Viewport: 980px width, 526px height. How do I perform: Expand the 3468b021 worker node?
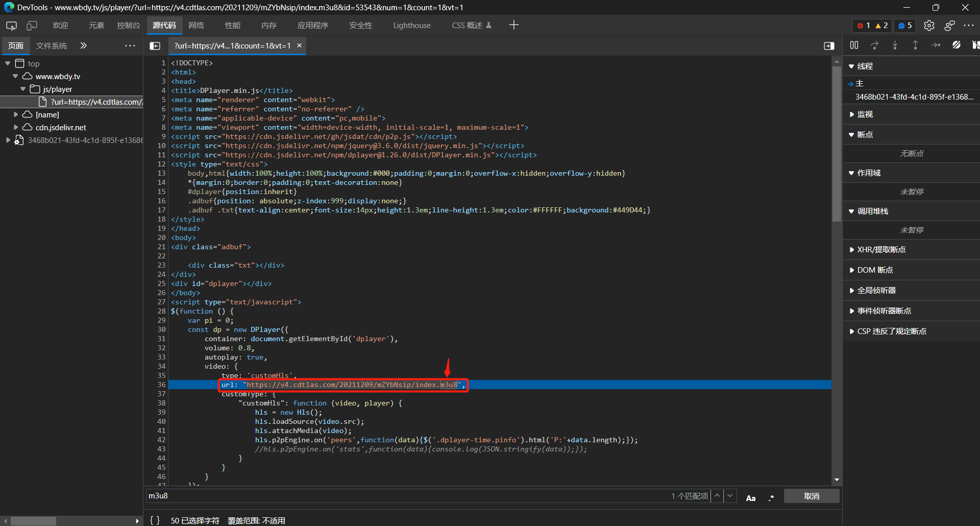(8, 140)
